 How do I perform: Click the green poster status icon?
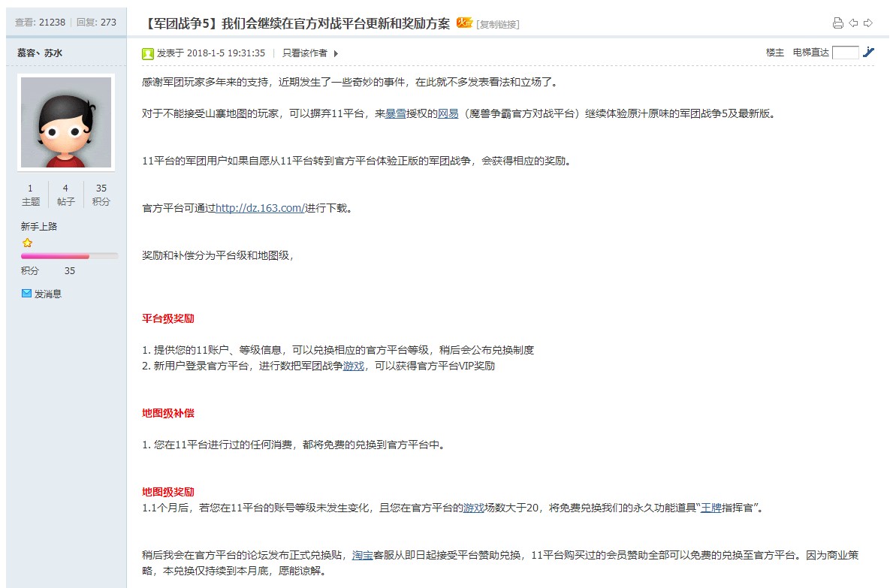[147, 53]
